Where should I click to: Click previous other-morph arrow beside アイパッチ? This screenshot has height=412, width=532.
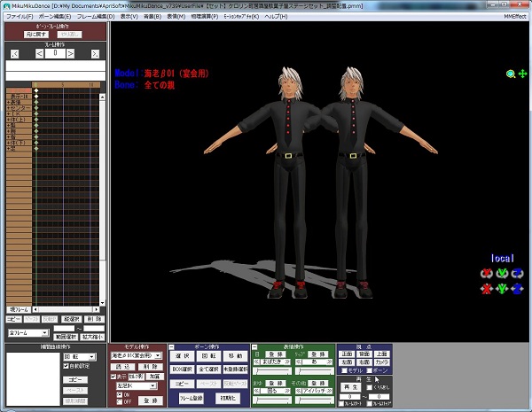coord(298,391)
